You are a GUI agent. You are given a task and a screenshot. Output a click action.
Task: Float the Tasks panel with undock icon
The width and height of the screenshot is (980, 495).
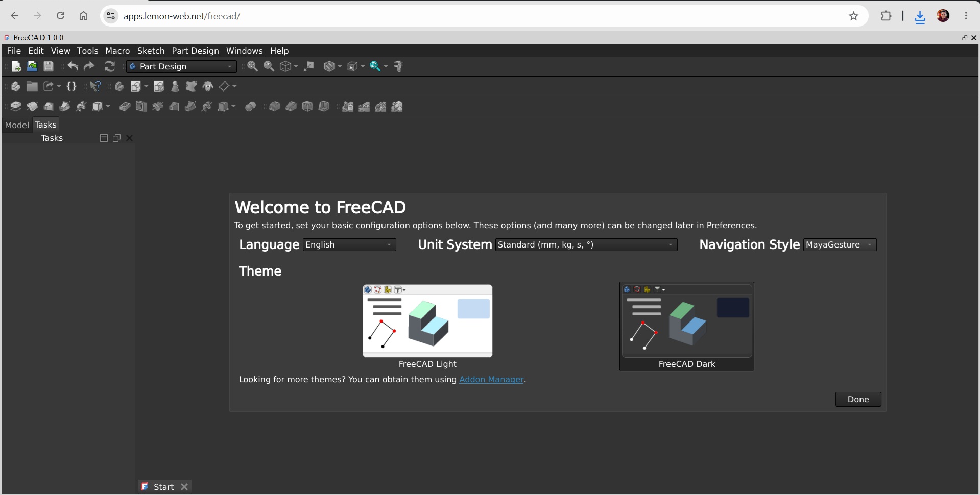[x=116, y=138]
